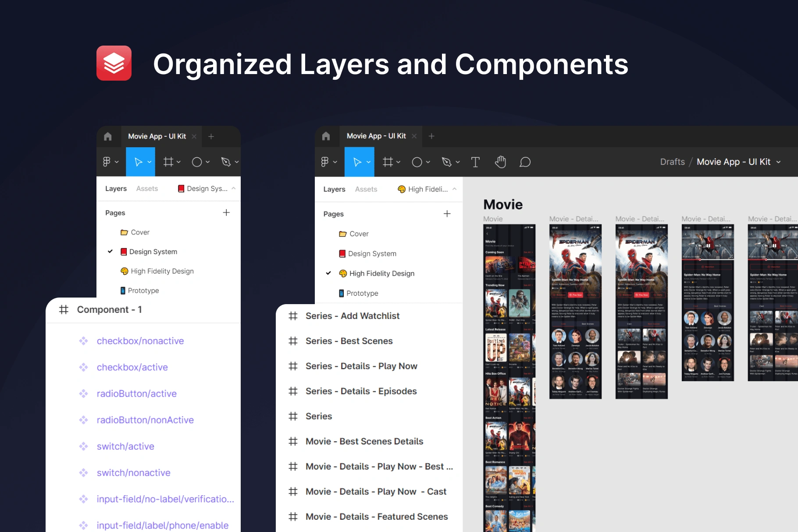Select the Move tool in left window

[138, 162]
